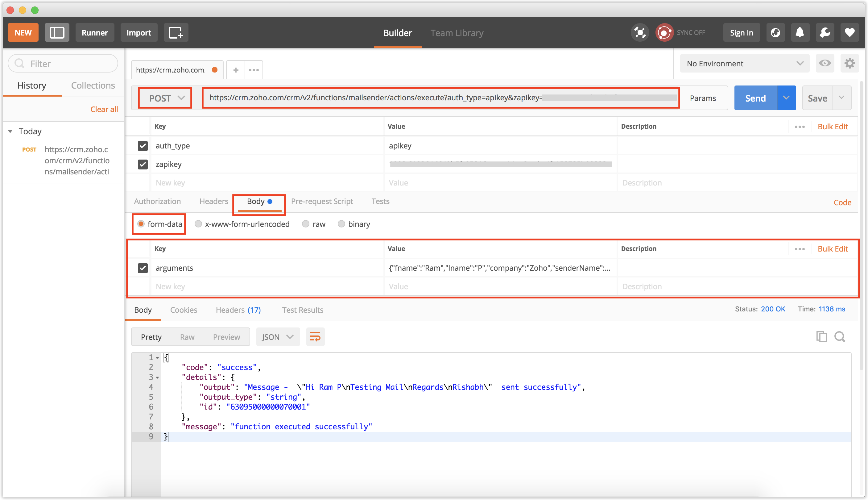Open a new window using plus-window icon
Screen dimensions: 868x500
[x=176, y=33]
